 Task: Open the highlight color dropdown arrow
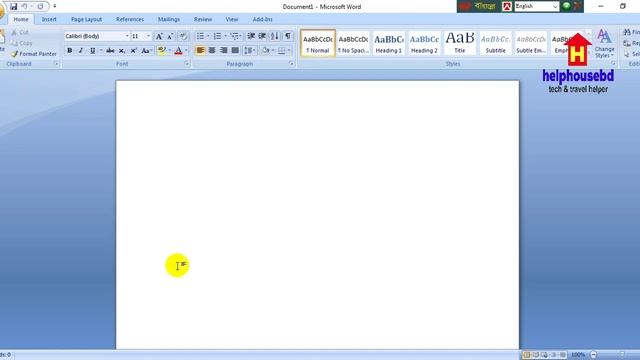pos(169,51)
